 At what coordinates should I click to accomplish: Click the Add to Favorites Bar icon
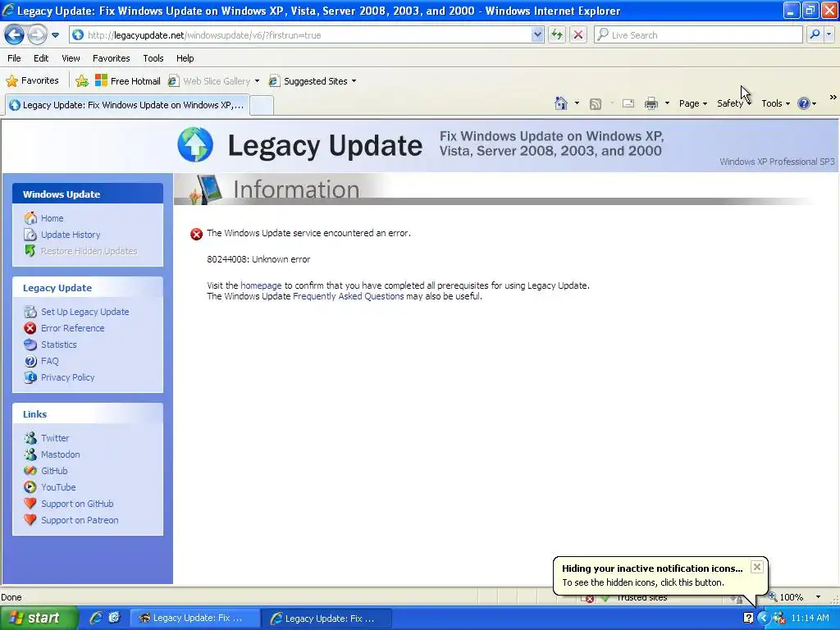(82, 81)
